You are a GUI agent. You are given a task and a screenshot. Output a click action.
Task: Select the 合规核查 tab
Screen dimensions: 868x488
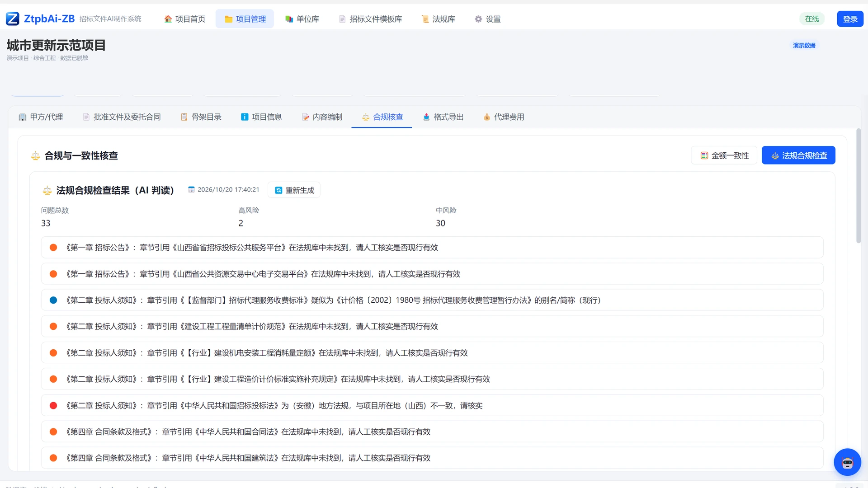pyautogui.click(x=382, y=117)
